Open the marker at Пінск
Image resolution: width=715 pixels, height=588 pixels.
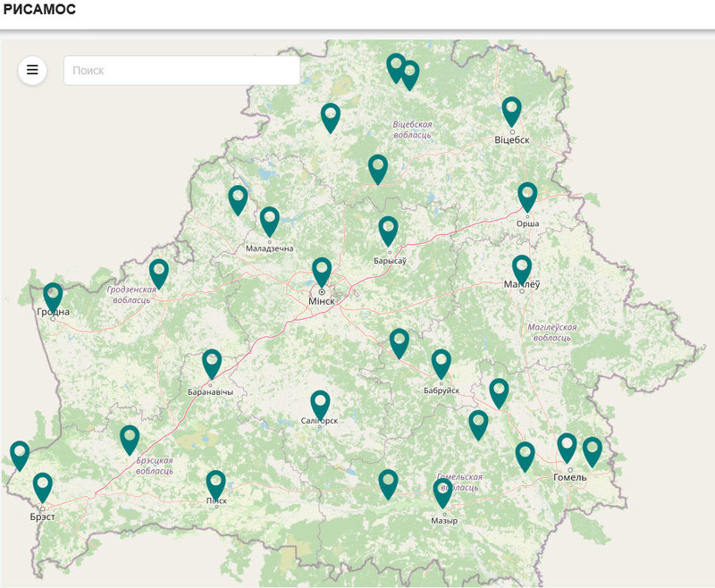[x=215, y=483]
